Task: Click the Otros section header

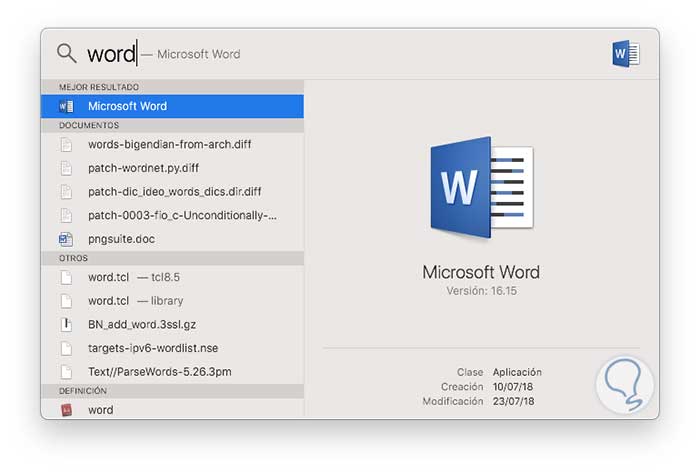Action: (x=172, y=258)
